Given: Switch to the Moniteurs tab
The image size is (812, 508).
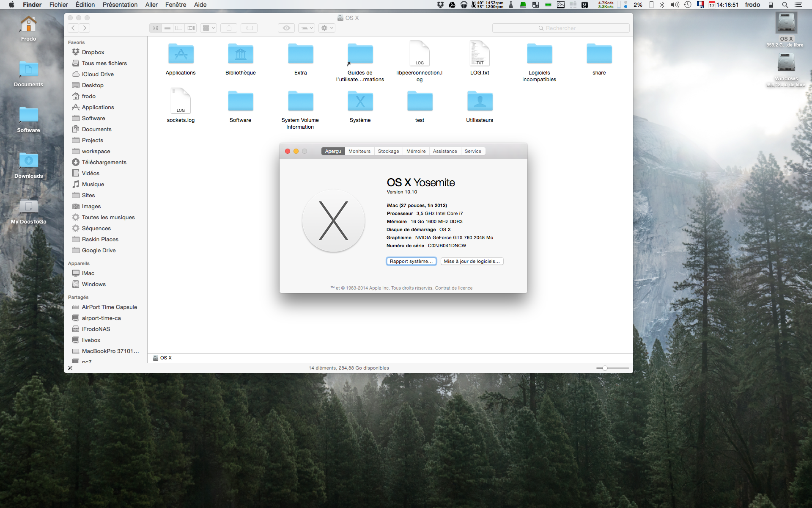Looking at the screenshot, I should click(x=359, y=151).
